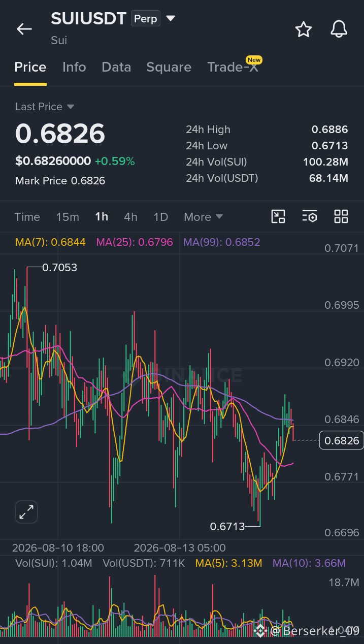
Task: Open the SUIUSDT pair selector dropdown arrow
Action: [171, 19]
